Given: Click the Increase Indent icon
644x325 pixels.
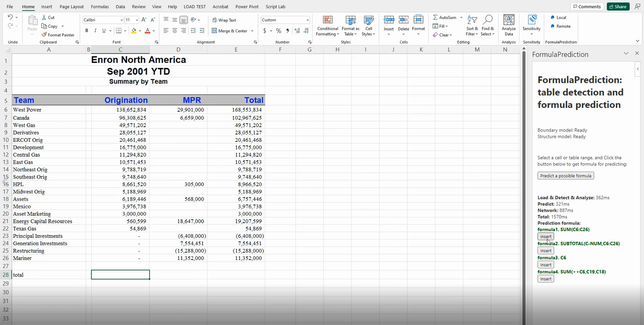Looking at the screenshot, I should click(x=202, y=31).
